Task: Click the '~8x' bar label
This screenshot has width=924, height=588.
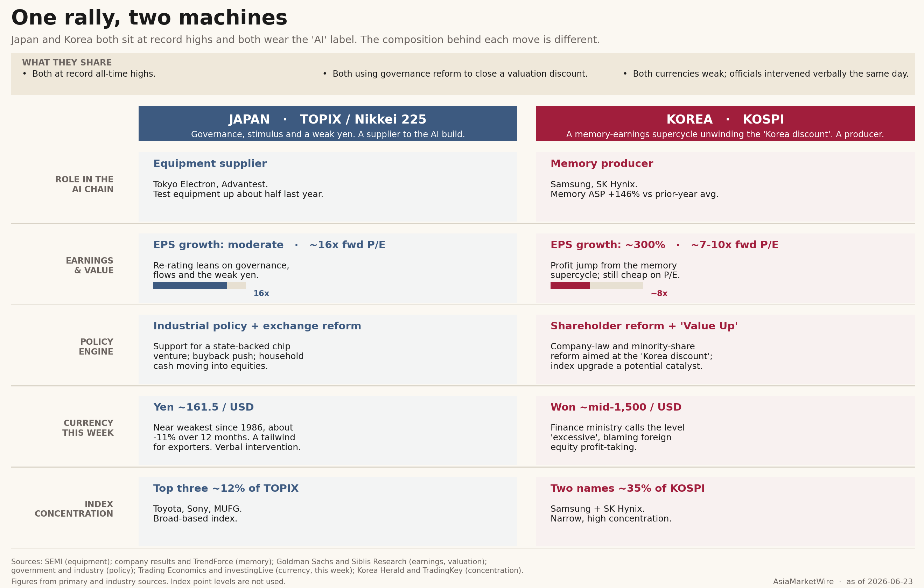Action: pyautogui.click(x=659, y=294)
